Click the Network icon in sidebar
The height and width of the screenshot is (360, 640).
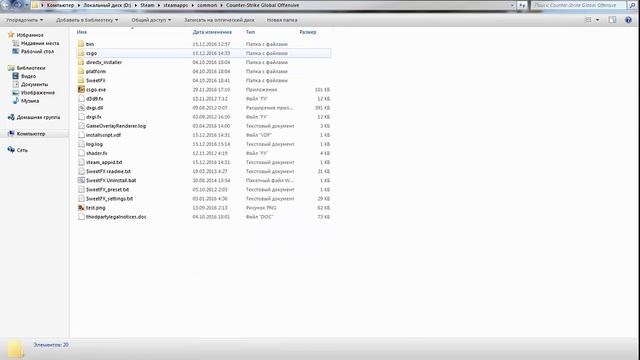coord(11,150)
